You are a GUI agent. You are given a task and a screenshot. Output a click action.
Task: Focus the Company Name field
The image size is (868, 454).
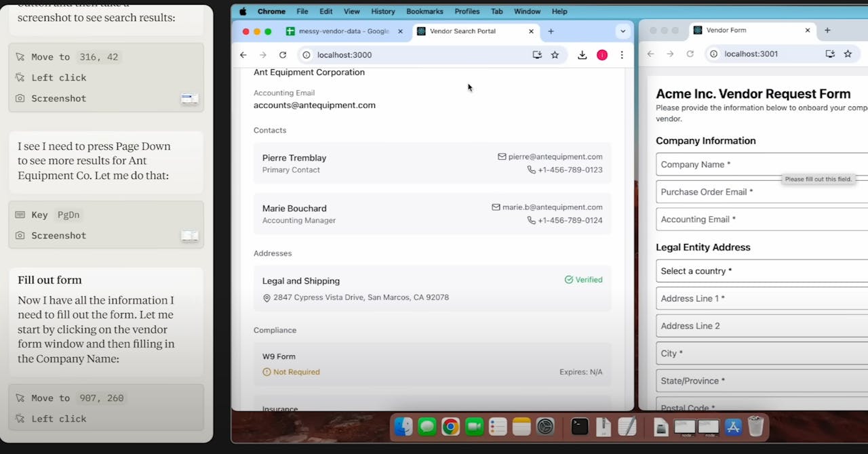click(x=762, y=165)
